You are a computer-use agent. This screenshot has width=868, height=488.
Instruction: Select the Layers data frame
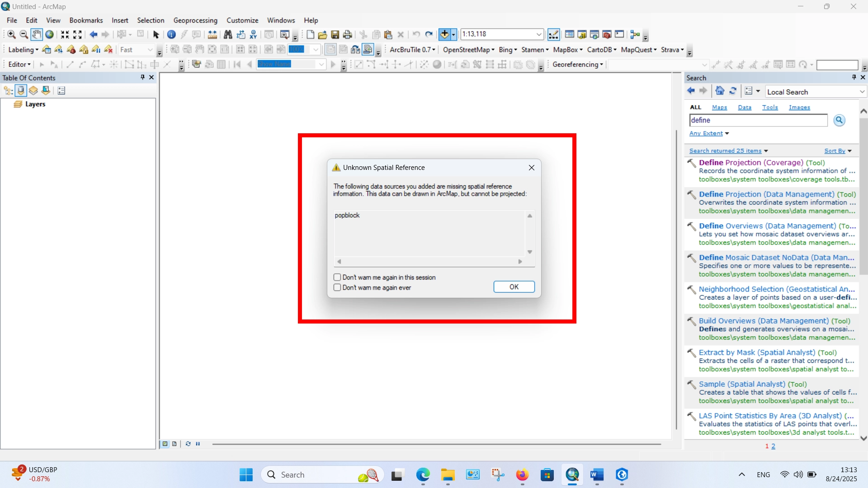pyautogui.click(x=35, y=104)
